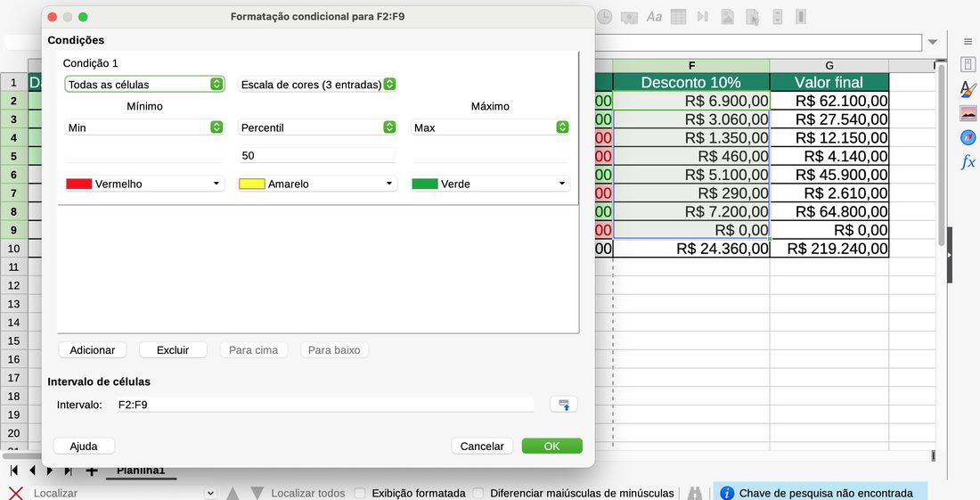
Task: Click cell R$ 62.100,00 in Valor final
Action: (x=829, y=101)
